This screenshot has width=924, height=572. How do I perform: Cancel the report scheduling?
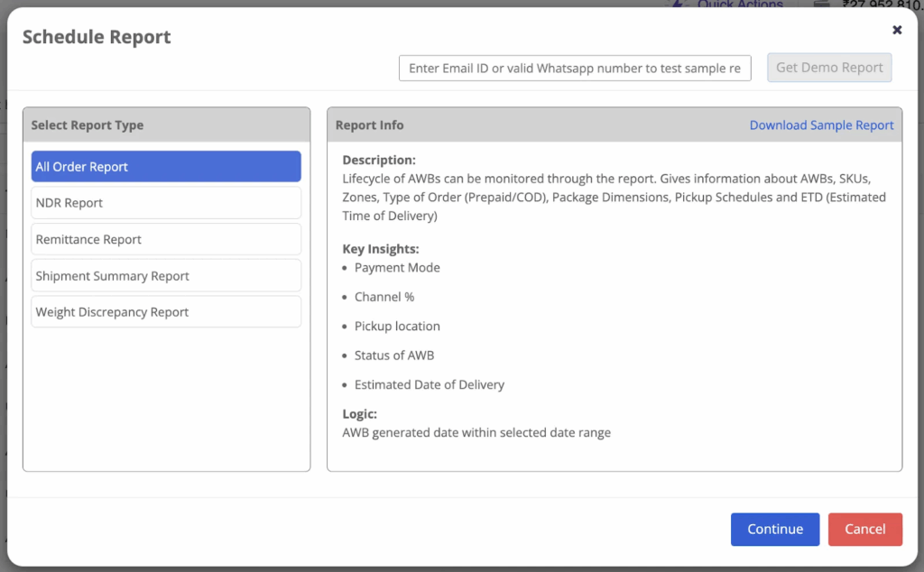coord(864,530)
